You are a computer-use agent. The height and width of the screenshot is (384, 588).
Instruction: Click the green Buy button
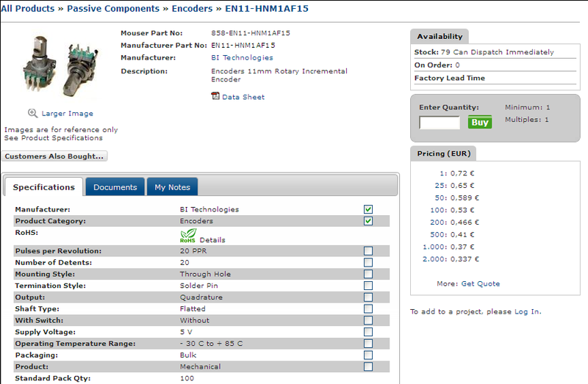click(480, 122)
